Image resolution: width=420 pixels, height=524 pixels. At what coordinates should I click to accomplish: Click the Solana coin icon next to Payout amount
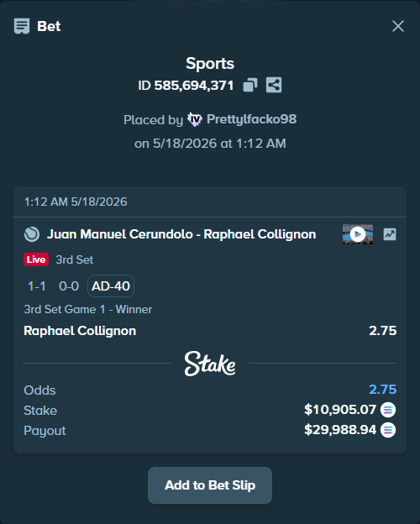388,430
